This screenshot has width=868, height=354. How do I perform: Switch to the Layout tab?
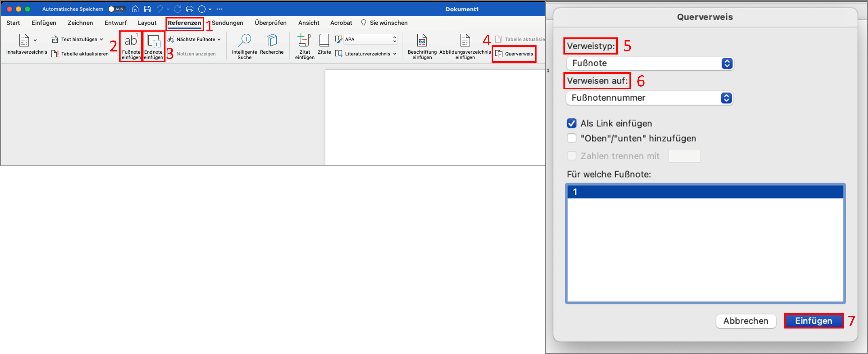click(x=147, y=23)
